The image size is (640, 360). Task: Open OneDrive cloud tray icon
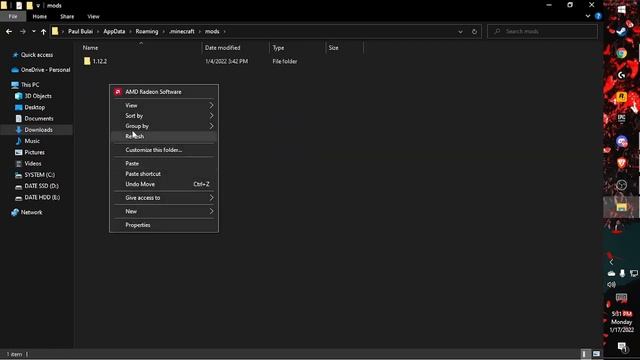pos(611,273)
